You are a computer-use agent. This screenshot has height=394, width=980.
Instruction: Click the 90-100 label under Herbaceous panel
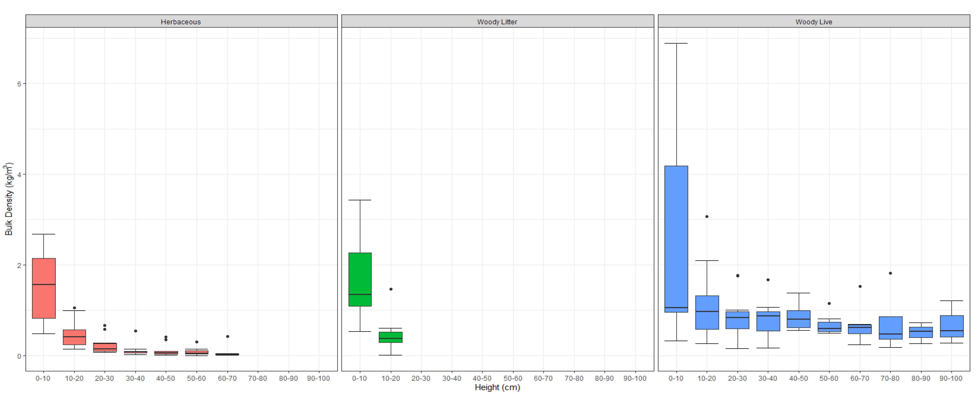[x=318, y=378]
